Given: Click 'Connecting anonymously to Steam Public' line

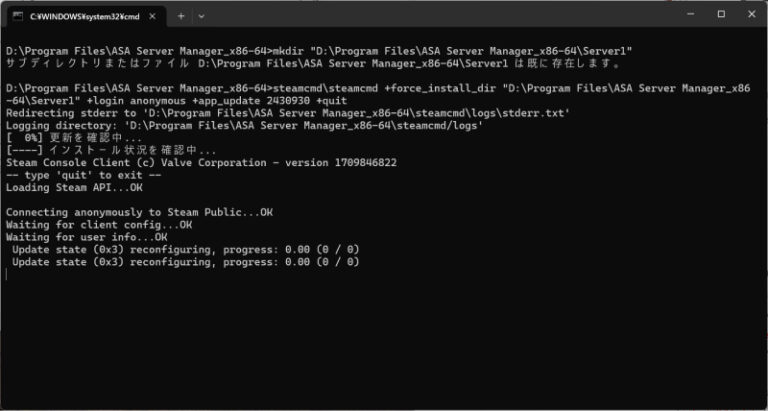Looking at the screenshot, I should [x=139, y=212].
